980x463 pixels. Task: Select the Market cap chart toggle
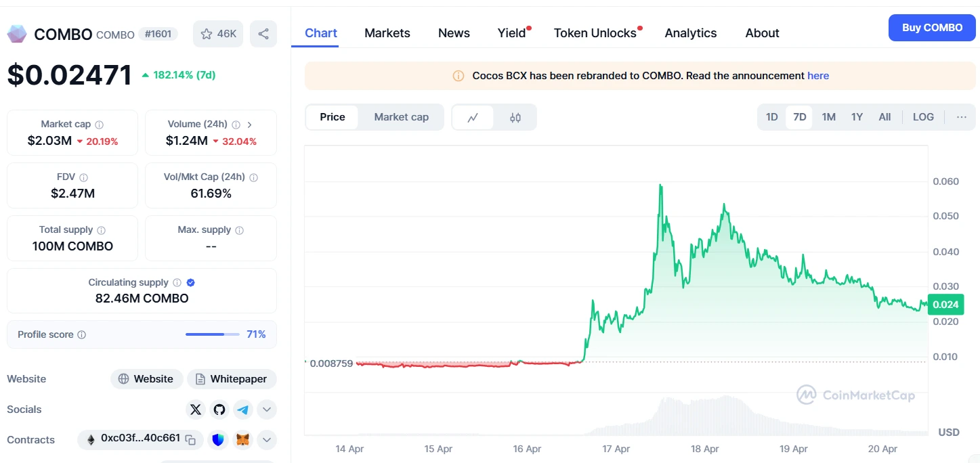pos(402,117)
